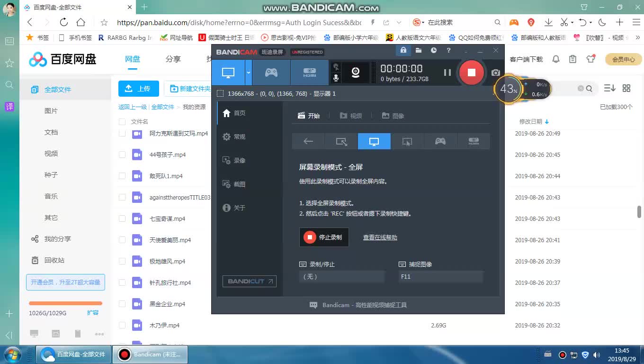Capture a screenshot with the camera icon
Screen dimensions: 644x364
pyautogui.click(x=495, y=73)
